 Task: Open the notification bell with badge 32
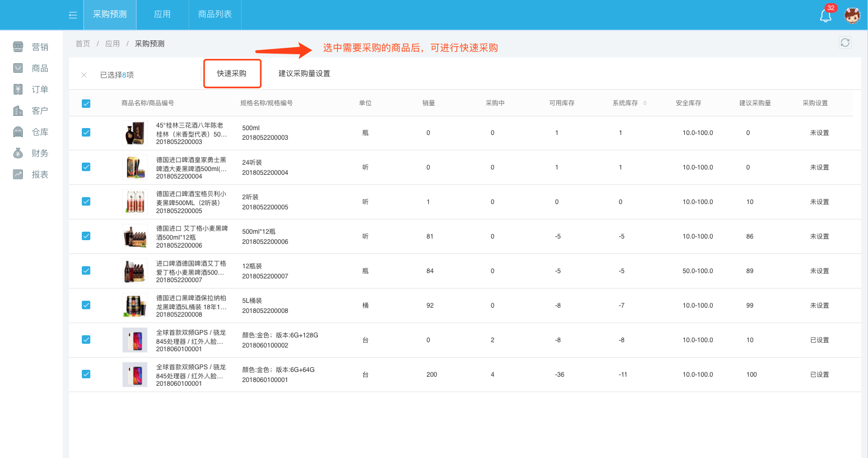click(826, 15)
